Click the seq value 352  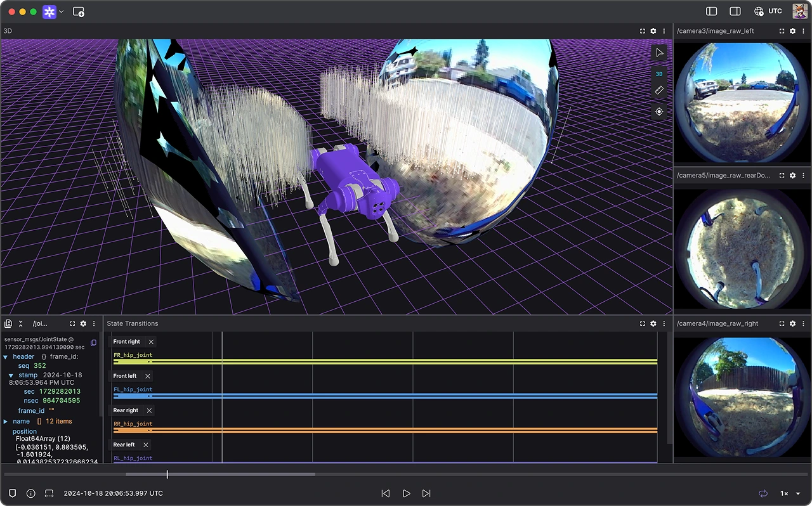[x=40, y=366]
